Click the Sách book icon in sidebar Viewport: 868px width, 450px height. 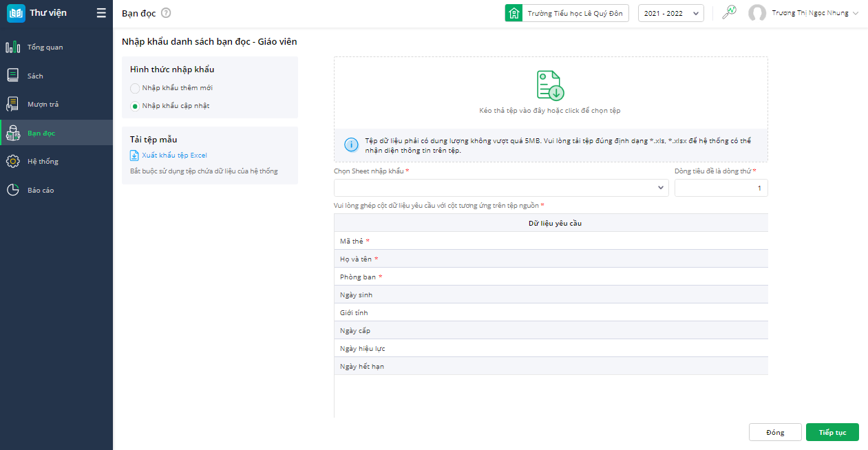(12, 76)
